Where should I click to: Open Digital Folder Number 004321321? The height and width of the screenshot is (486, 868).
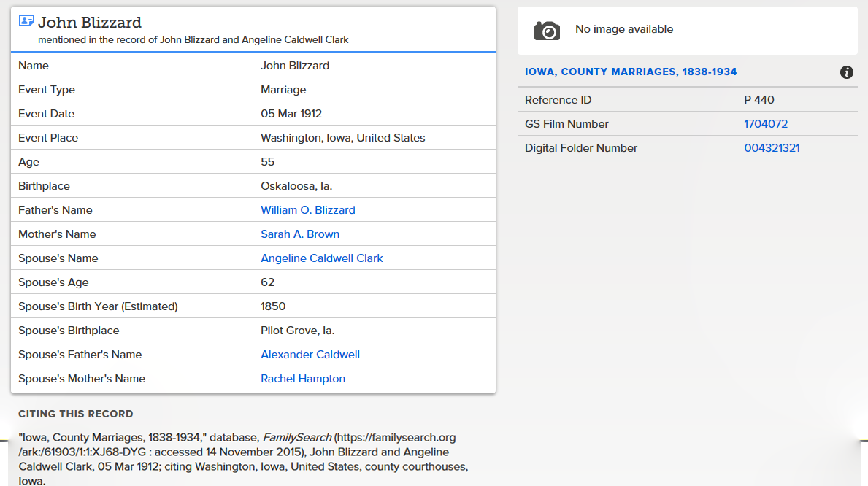coord(772,148)
